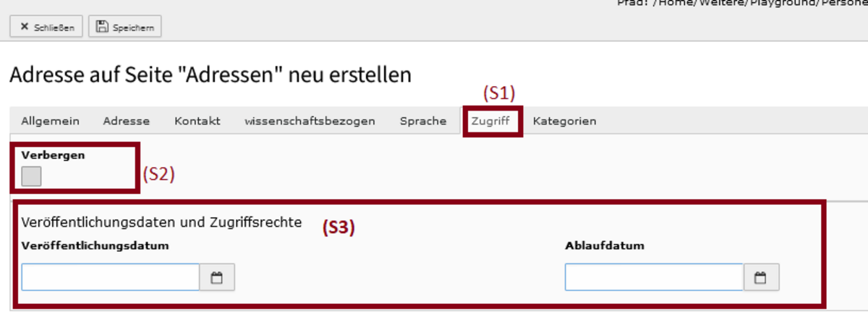
Task: Click the "Veröffentlichungsdaten und Zugriffsrechte" section heading
Action: 162,222
